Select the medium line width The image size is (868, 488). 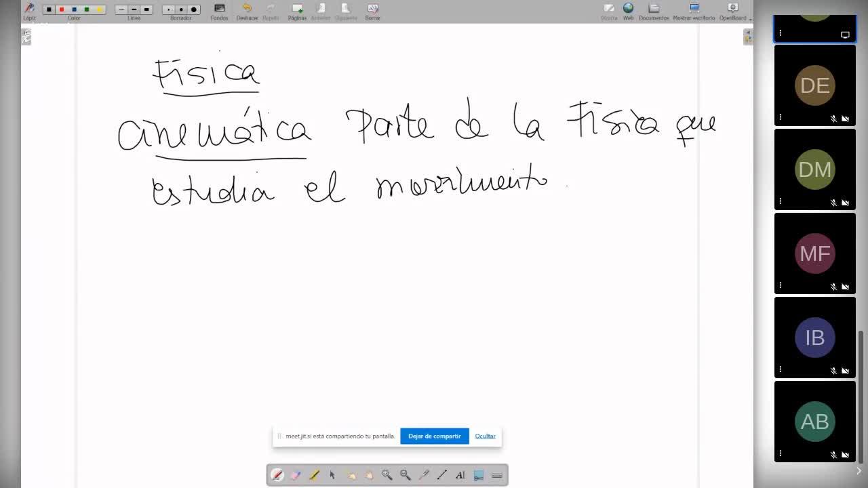pyautogui.click(x=134, y=9)
